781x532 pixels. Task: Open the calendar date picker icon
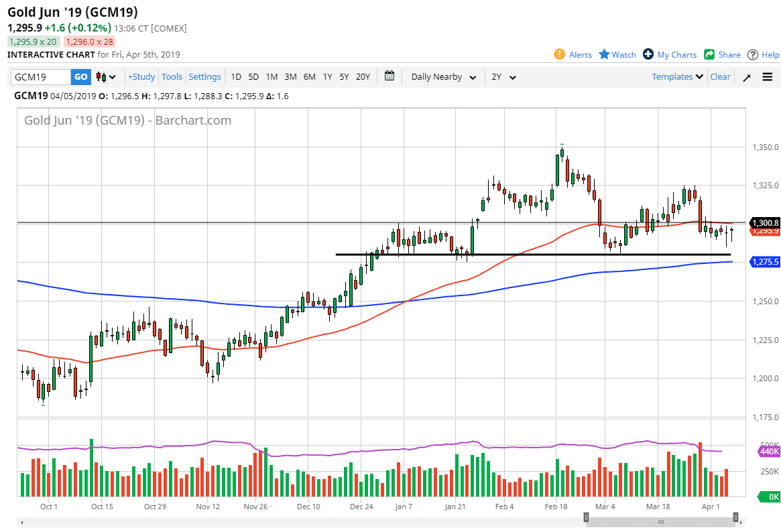point(389,76)
